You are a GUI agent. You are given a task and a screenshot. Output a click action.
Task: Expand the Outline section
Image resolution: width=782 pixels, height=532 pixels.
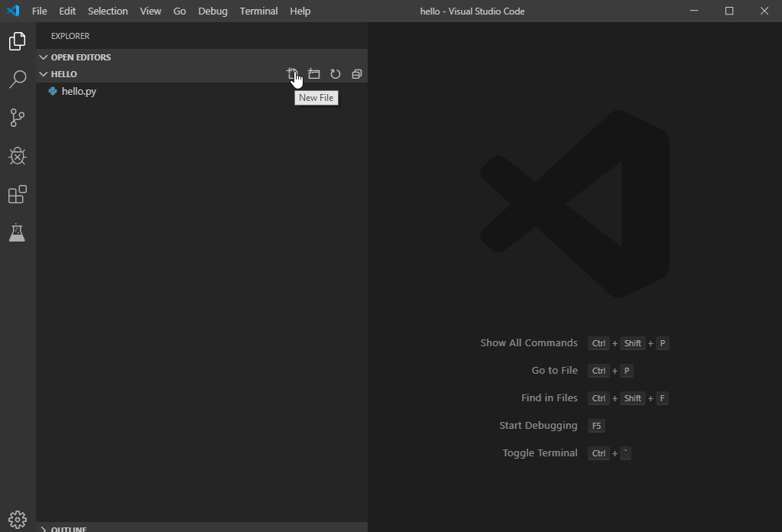click(x=68, y=529)
